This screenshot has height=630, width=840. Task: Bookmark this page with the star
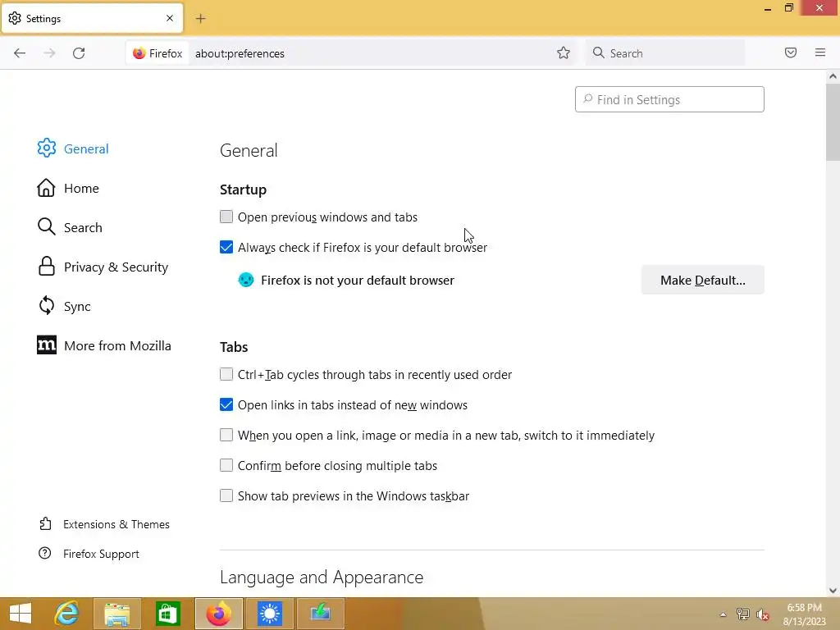pos(563,52)
